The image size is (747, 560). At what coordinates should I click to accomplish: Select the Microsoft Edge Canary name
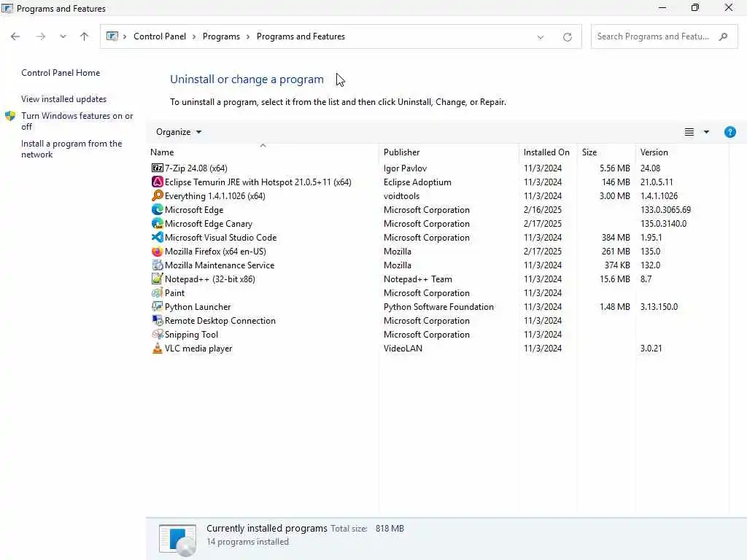[208, 223]
